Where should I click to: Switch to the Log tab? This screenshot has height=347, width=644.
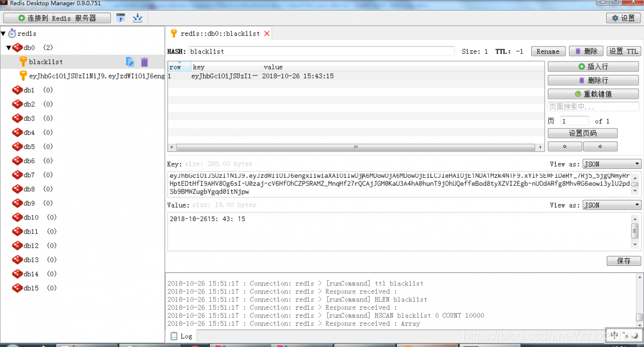(x=181, y=336)
